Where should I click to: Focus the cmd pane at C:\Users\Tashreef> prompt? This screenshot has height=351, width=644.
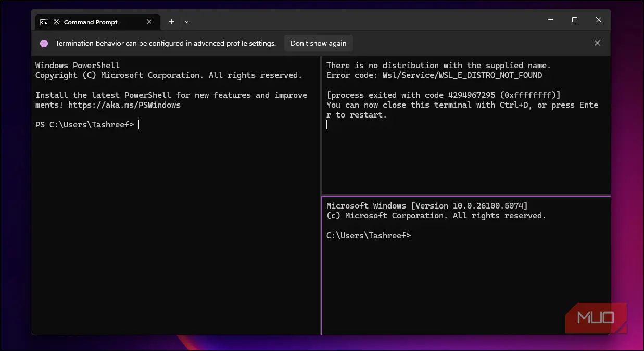tap(369, 236)
